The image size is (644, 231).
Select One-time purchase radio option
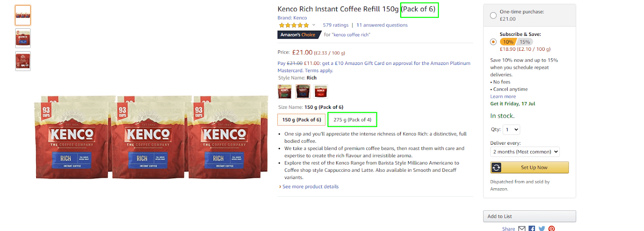click(493, 15)
